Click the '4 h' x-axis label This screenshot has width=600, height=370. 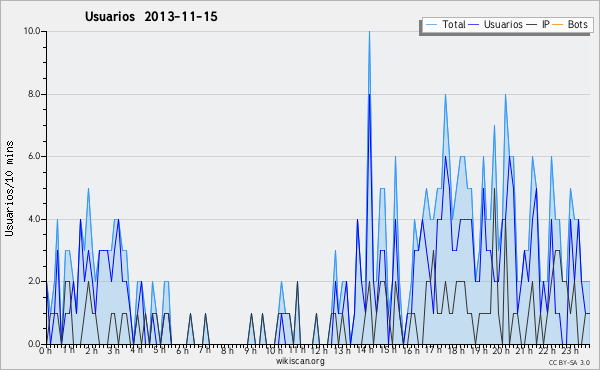[x=136, y=350]
